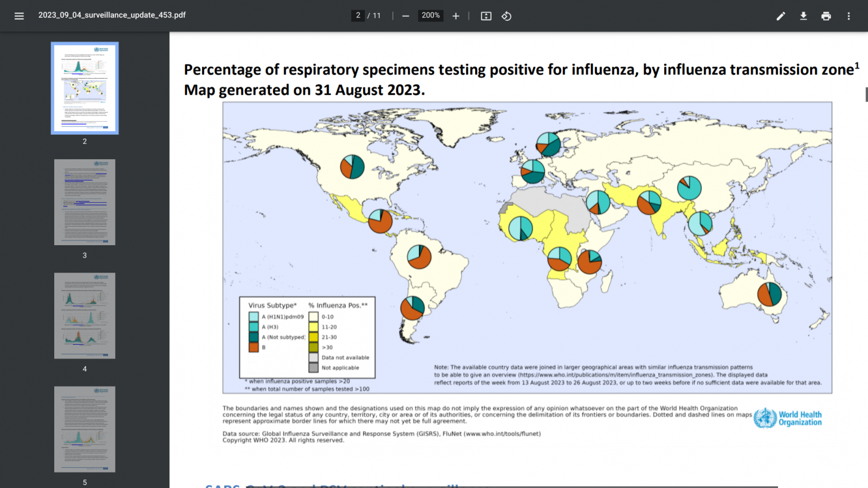
Task: Toggle the thumbnail sidebar with the hamburger menu
Action: (x=19, y=16)
